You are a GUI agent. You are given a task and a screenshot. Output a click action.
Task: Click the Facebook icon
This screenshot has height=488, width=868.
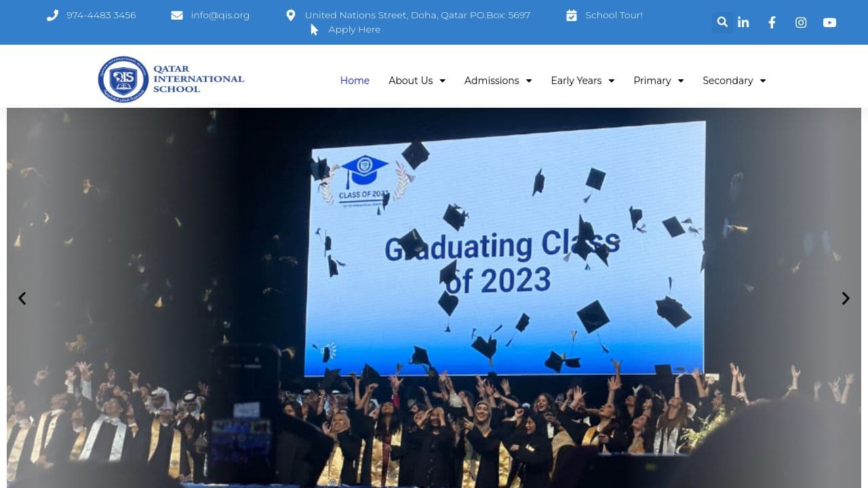[772, 22]
